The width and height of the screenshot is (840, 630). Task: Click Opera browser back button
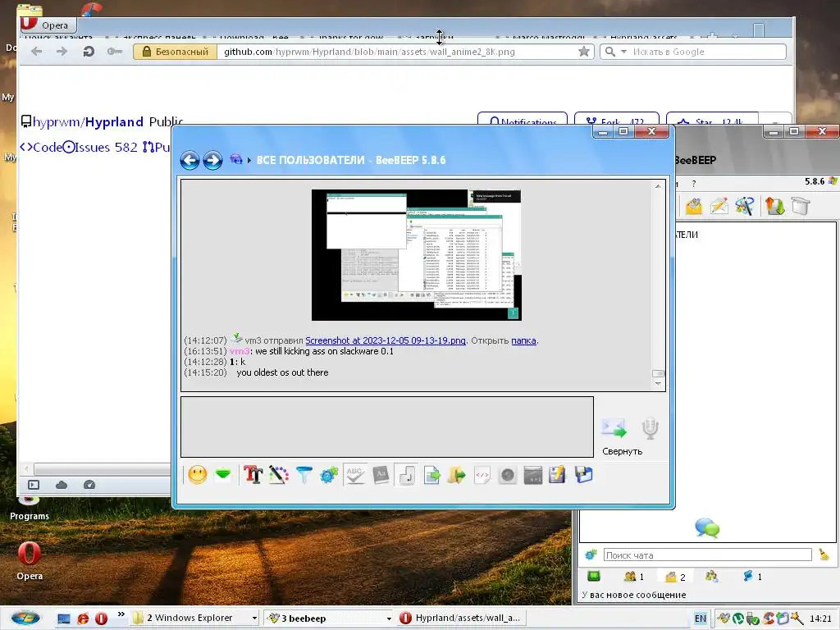[36, 52]
